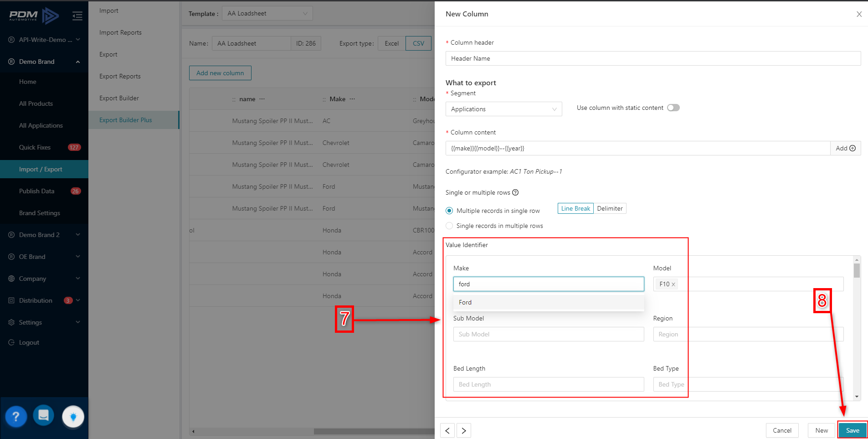Open Export in the submenu
Viewport: 868px width, 439px height.
[x=108, y=54]
